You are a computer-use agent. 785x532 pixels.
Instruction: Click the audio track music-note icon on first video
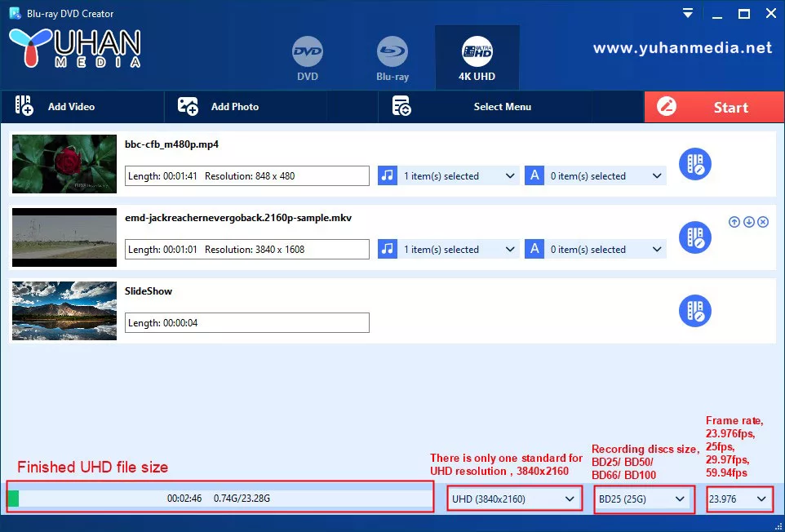pos(388,175)
